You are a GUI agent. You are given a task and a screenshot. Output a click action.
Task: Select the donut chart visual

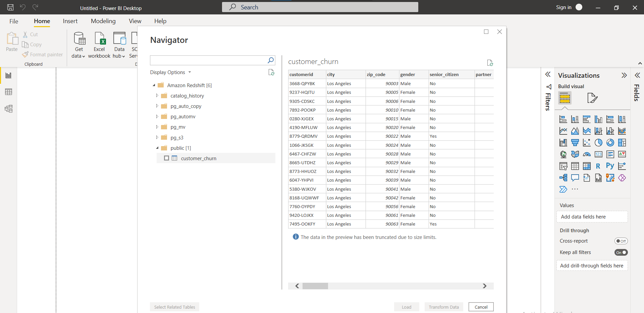tap(610, 143)
